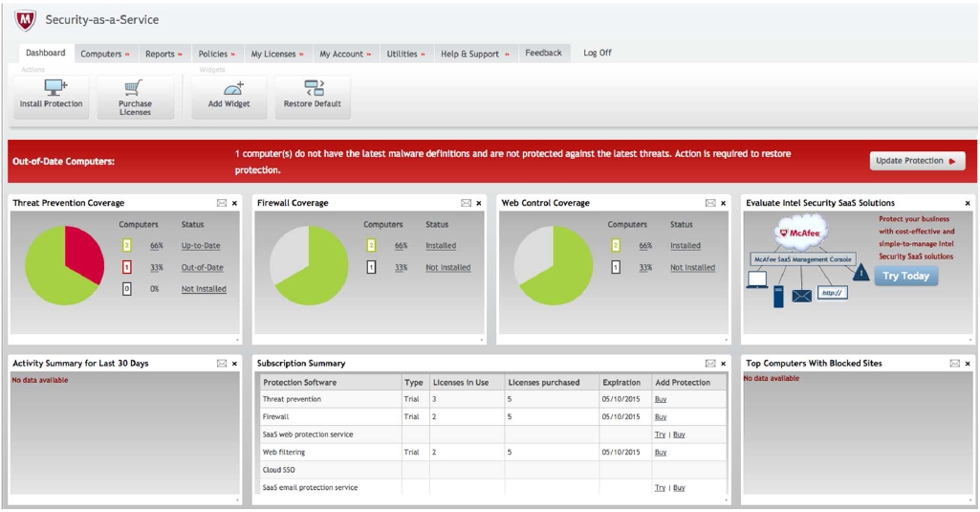Image resolution: width=980 pixels, height=512 pixels.
Task: Click Try for SaaS email protection service
Action: [x=660, y=487]
